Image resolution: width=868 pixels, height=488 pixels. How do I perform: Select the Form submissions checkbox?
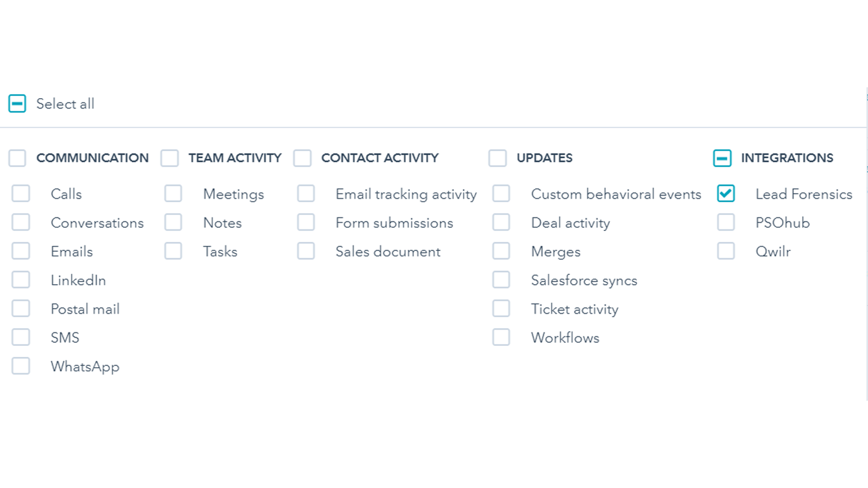click(306, 222)
